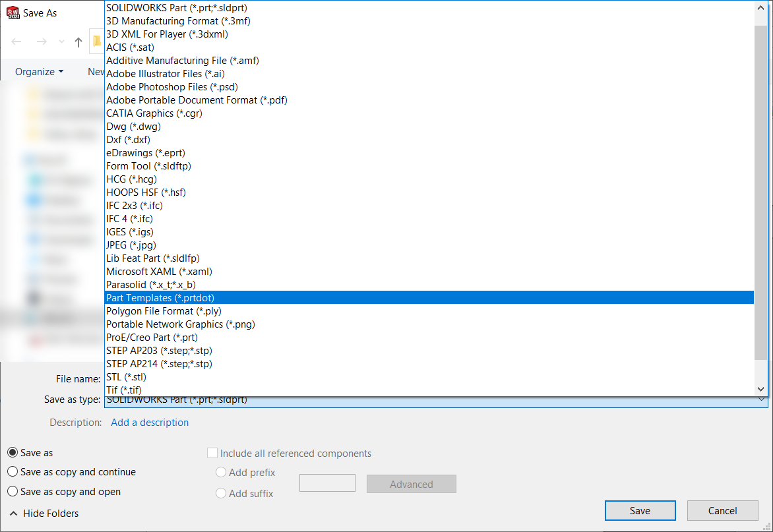Click the Cancel button
Screen dimensions: 773x532
(722, 511)
